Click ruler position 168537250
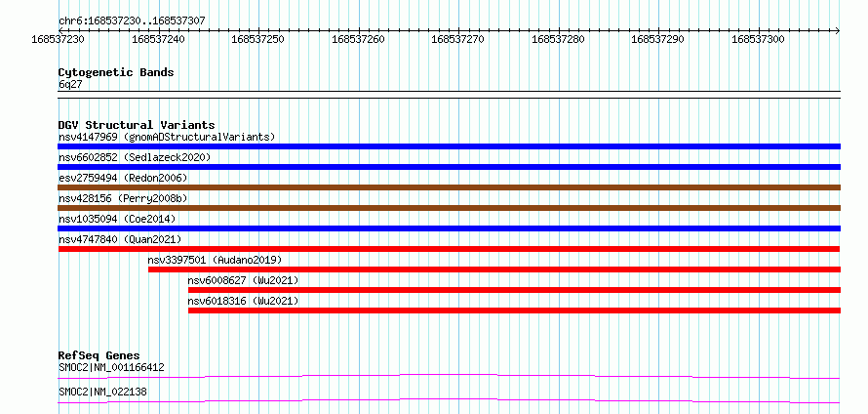The width and height of the screenshot is (868, 414). tap(258, 39)
